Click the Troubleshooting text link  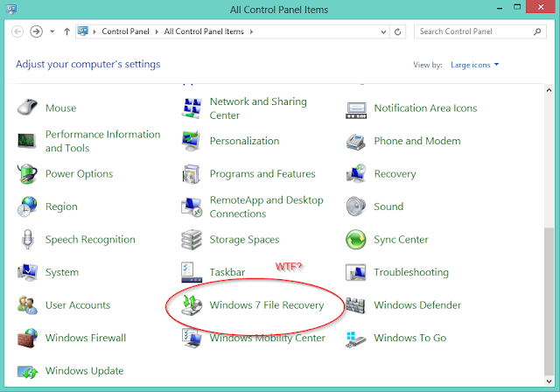click(x=411, y=272)
